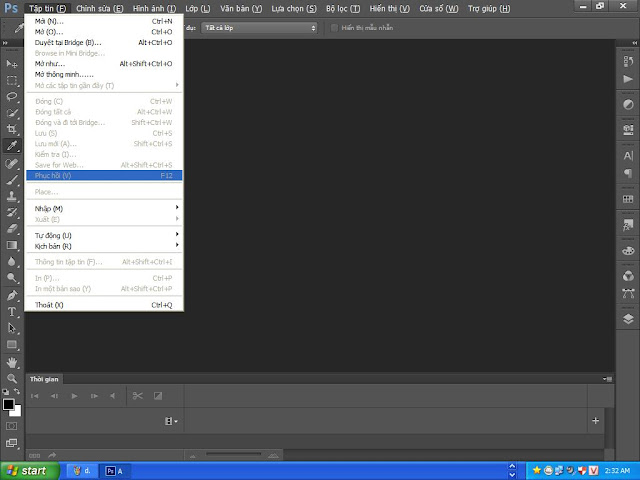Play the timeline
The width and height of the screenshot is (640, 480).
[74, 396]
